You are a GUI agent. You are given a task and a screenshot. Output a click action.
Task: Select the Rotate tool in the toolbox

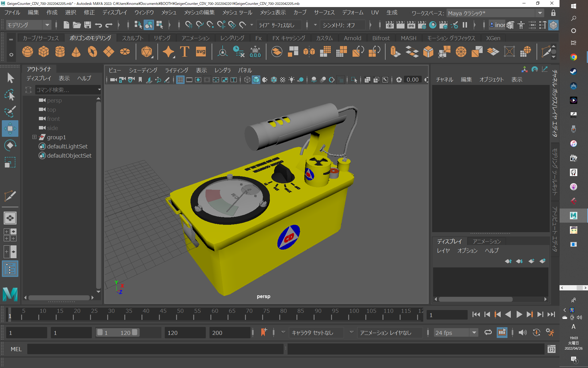pyautogui.click(x=10, y=145)
